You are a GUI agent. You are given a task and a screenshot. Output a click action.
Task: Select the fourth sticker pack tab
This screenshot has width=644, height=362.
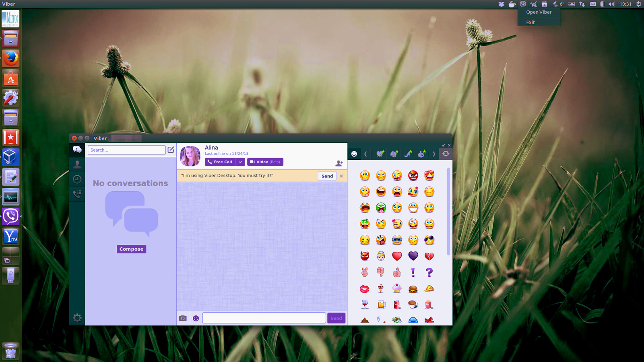pos(421,154)
